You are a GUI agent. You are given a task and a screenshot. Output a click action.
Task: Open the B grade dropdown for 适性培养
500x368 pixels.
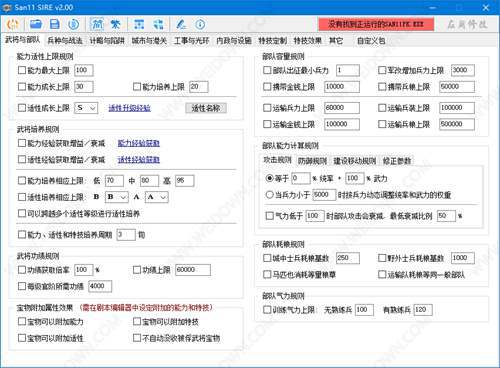click(117, 197)
